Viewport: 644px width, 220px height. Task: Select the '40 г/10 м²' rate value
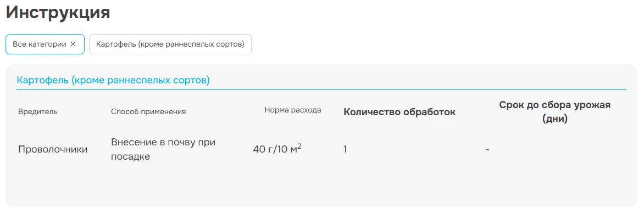click(x=277, y=149)
